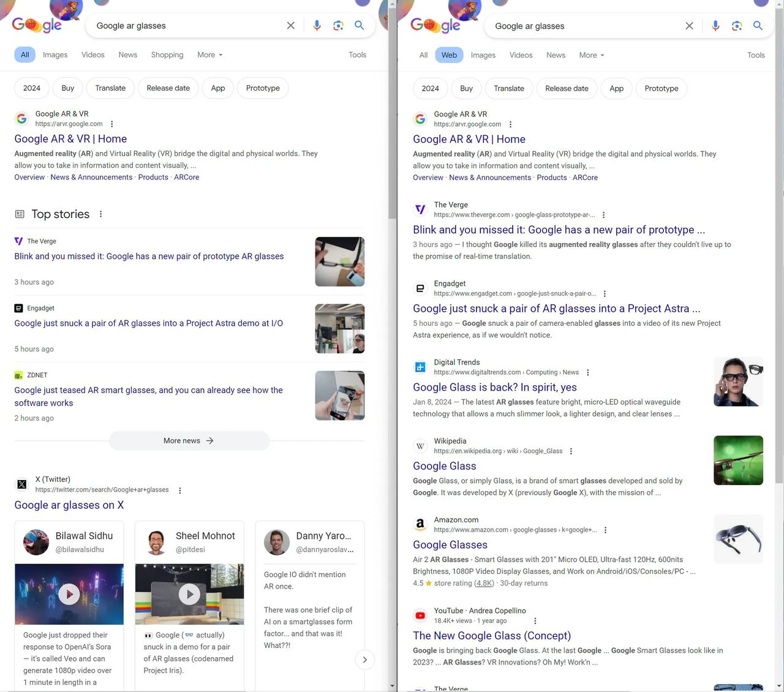Open 'Google ar glasses on X' link

tap(69, 505)
